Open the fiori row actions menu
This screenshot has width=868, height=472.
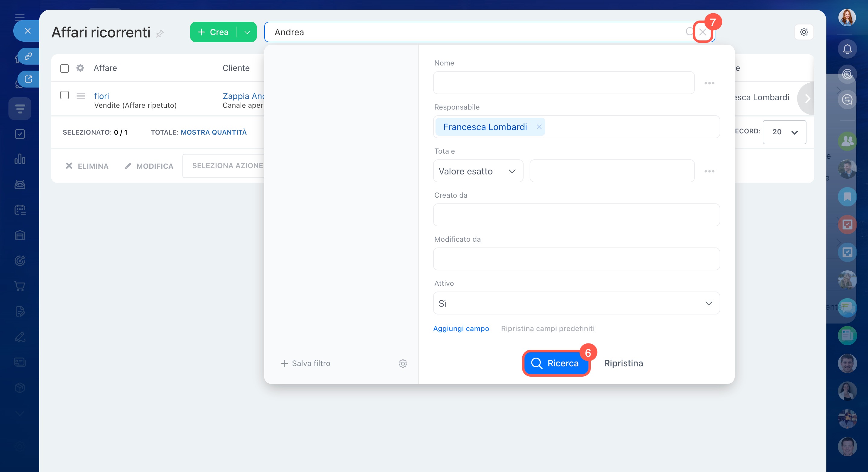[81, 96]
